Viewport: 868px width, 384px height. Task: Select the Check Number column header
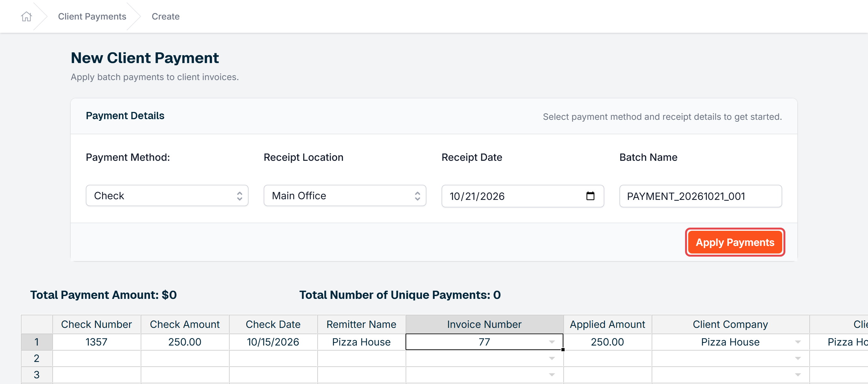(x=97, y=324)
